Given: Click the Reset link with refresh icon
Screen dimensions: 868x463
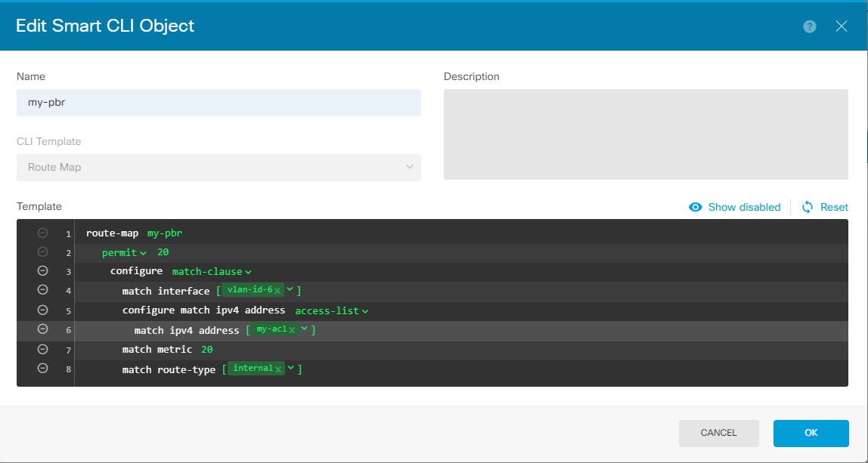Looking at the screenshot, I should [825, 207].
